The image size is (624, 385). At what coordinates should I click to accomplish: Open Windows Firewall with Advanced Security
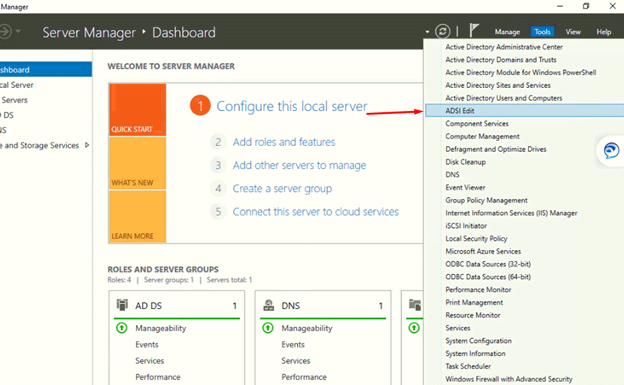pos(509,379)
